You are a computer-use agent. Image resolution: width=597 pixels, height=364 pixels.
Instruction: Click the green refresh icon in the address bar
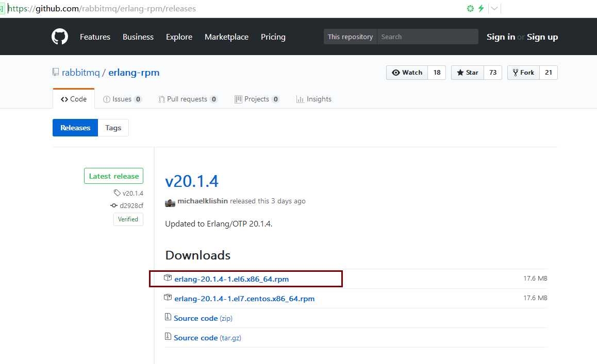(x=471, y=8)
